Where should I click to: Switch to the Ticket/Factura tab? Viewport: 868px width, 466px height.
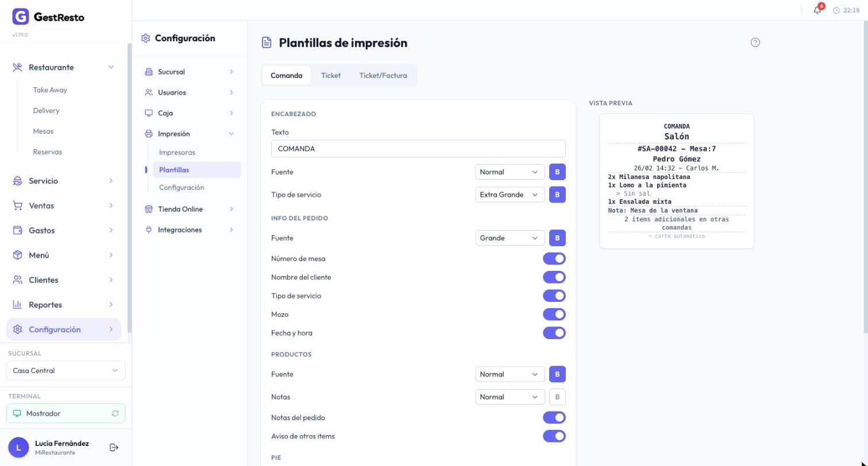click(383, 75)
